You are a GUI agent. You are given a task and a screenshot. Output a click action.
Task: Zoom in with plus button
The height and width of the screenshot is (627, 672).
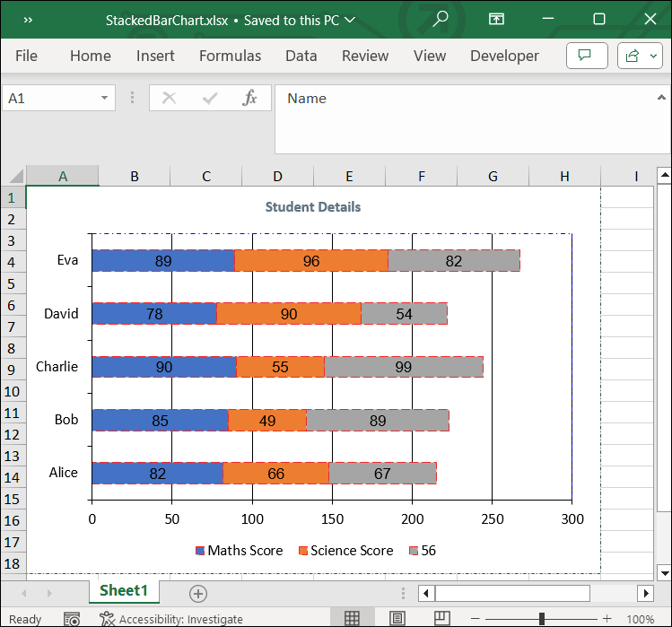point(607,618)
